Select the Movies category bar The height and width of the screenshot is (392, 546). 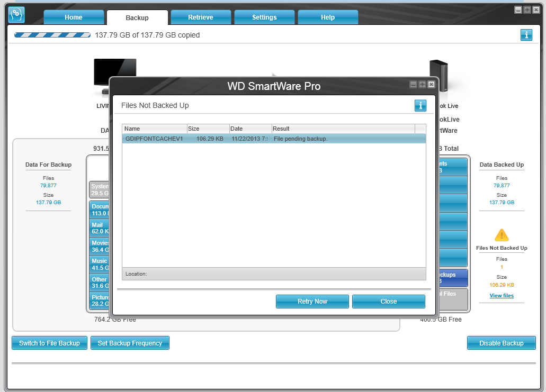click(x=100, y=247)
